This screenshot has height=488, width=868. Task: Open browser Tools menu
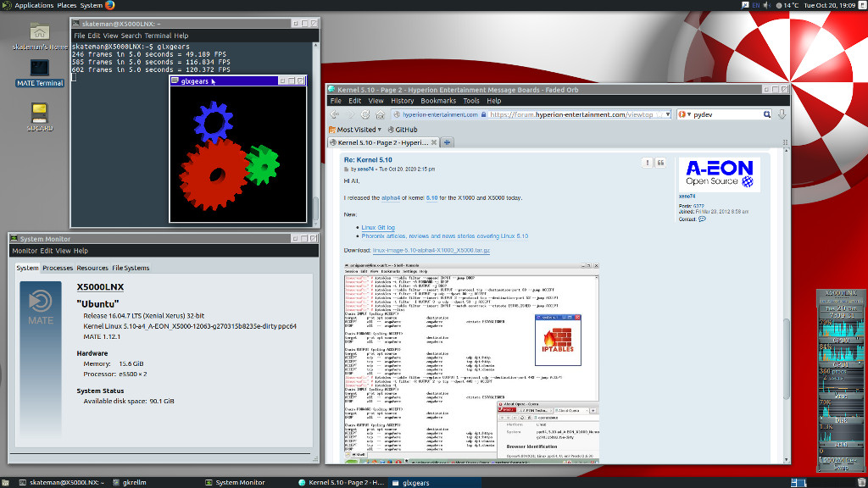[x=471, y=101]
